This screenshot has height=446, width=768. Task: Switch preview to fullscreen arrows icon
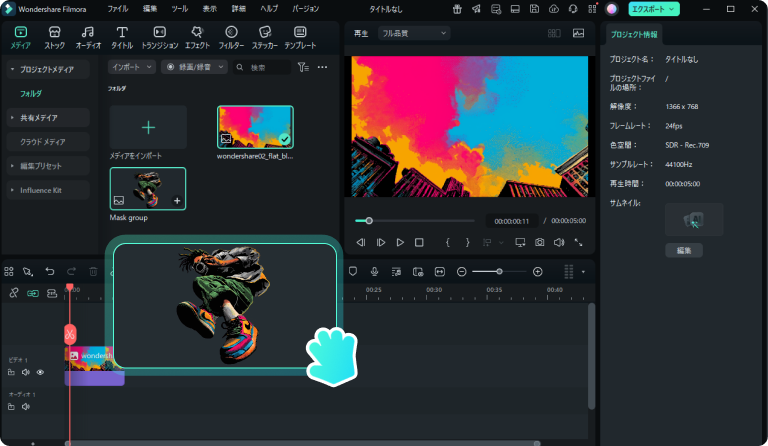click(x=578, y=242)
